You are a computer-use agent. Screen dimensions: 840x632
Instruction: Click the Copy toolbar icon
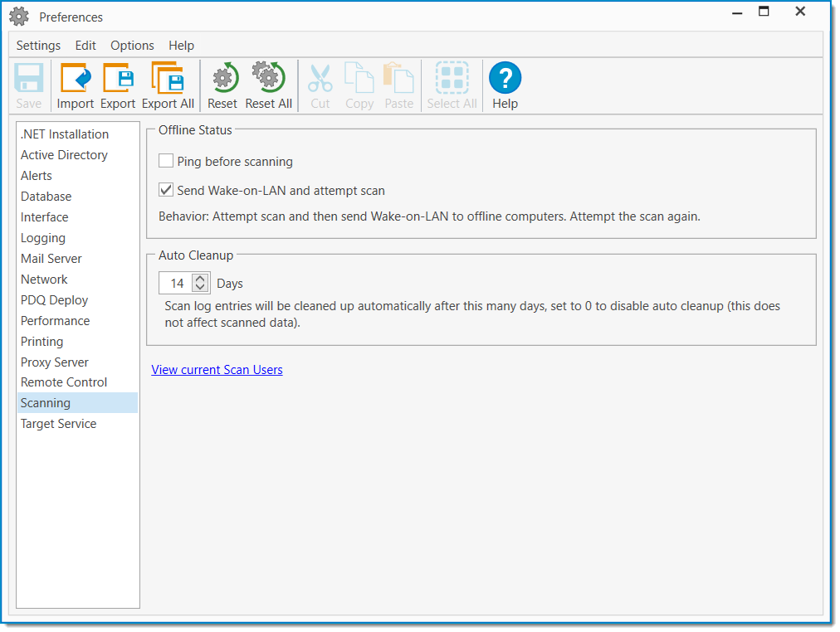[359, 78]
